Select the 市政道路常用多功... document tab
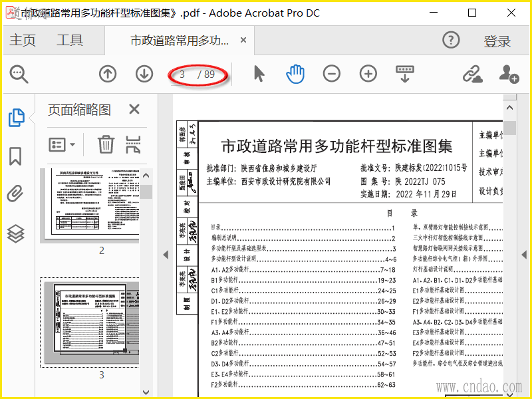This screenshot has width=532, height=399. pos(180,41)
